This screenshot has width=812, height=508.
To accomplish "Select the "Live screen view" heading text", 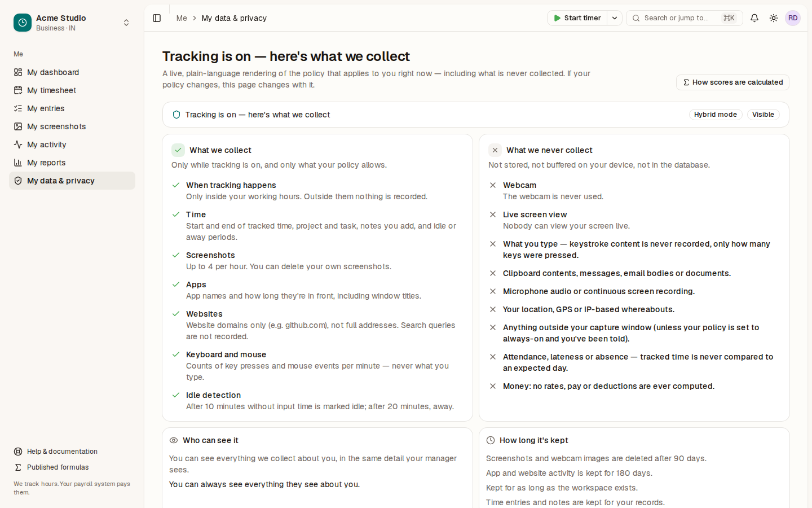I will coord(535,214).
